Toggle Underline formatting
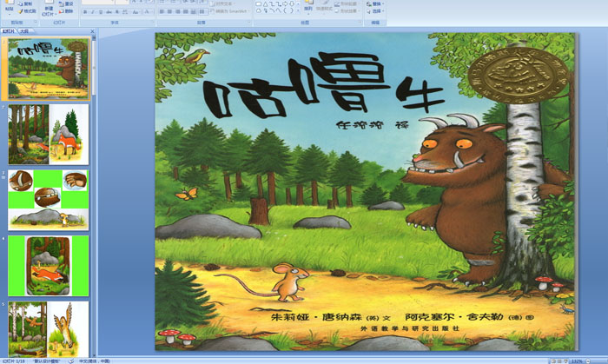608x364 pixels. click(101, 12)
